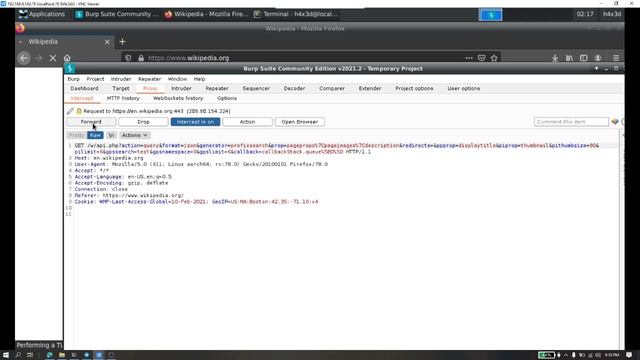
Task: Switch to Burp Suite Community taskbar entry
Action: pos(117,14)
